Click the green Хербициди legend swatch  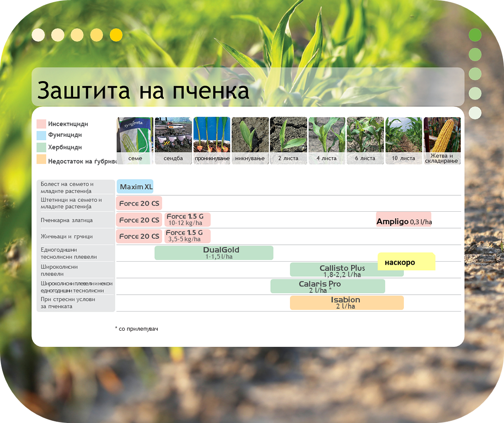[x=41, y=148]
